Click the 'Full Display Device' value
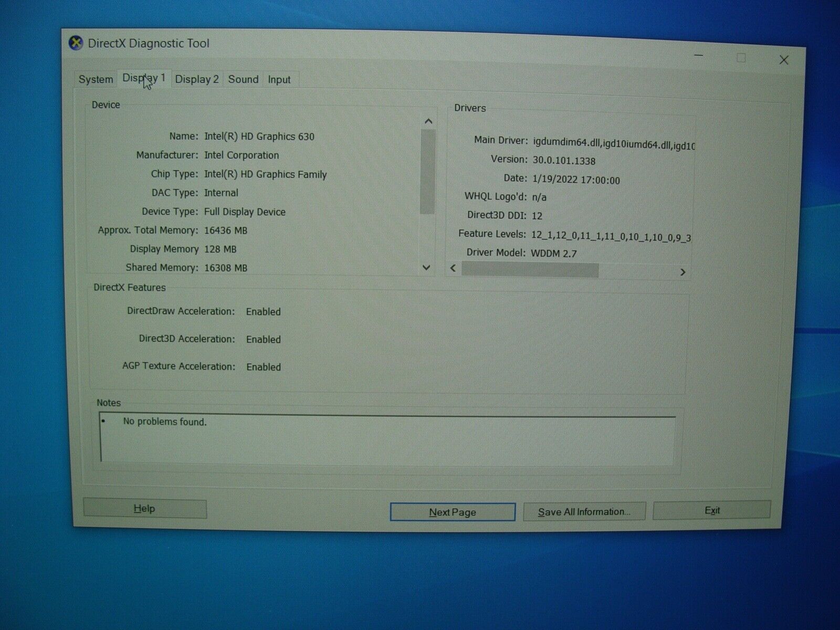Viewport: 840px width, 630px height. (x=245, y=212)
